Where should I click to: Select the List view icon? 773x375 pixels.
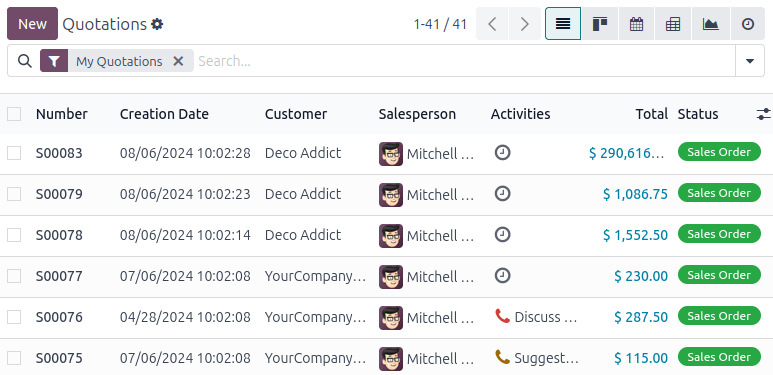click(563, 24)
